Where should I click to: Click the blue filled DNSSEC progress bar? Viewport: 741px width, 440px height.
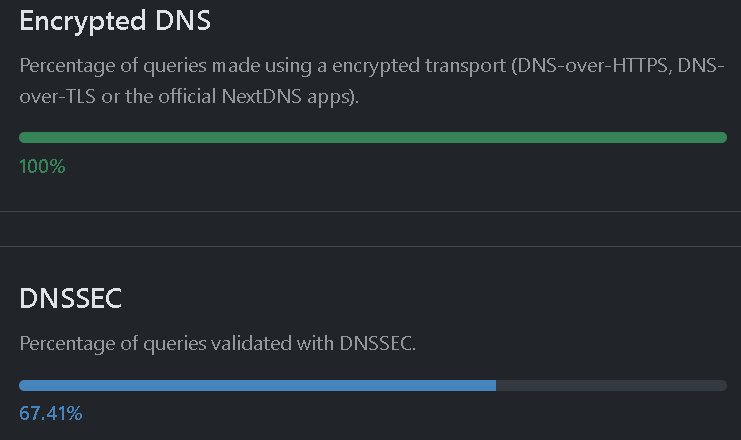[x=257, y=385]
